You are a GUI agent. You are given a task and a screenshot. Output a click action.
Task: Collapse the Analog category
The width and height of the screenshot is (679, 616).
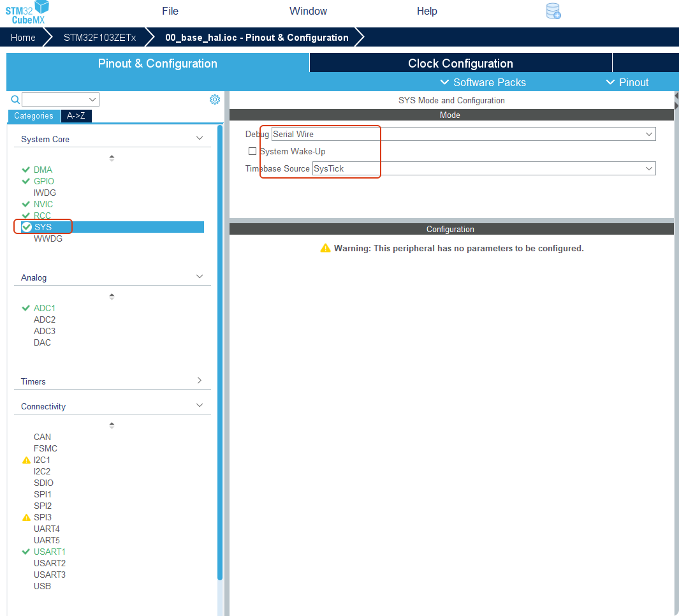click(x=200, y=276)
